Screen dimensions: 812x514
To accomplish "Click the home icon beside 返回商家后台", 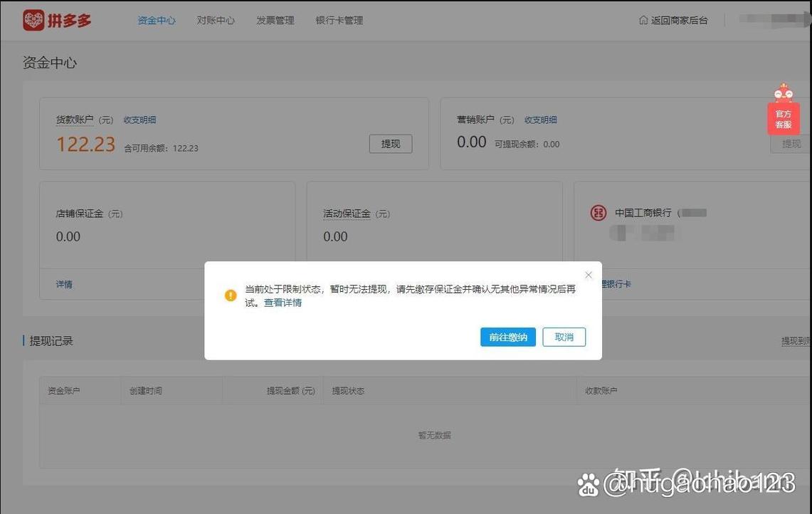I will point(643,20).
